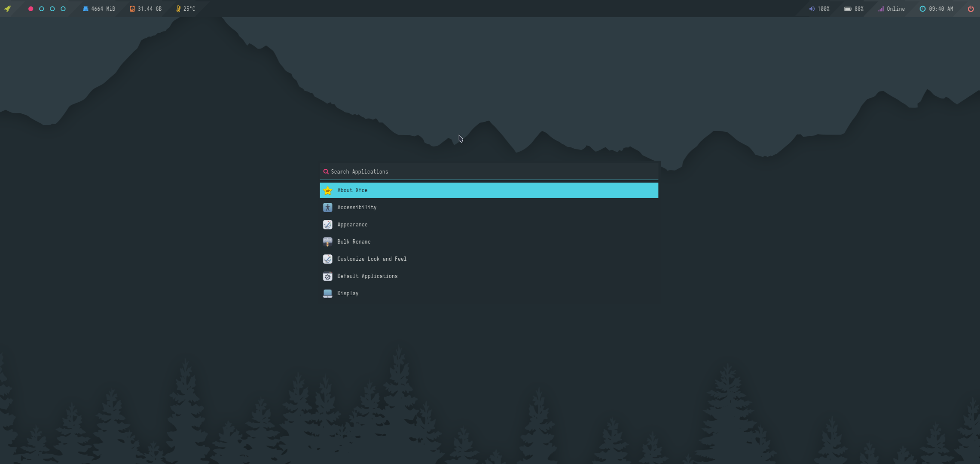Screen dimensions: 980x464
Task: Click the 4664 MiB memory indicator
Action: 99,9
